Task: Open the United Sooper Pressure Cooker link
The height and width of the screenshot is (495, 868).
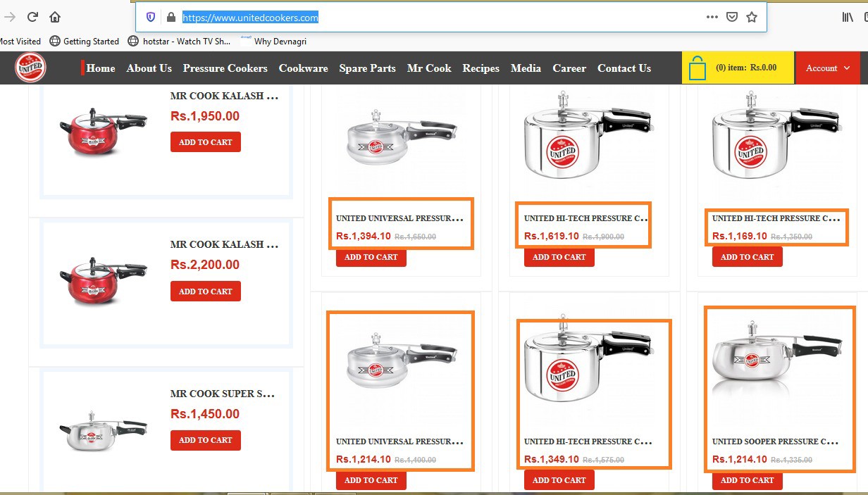Action: (776, 441)
